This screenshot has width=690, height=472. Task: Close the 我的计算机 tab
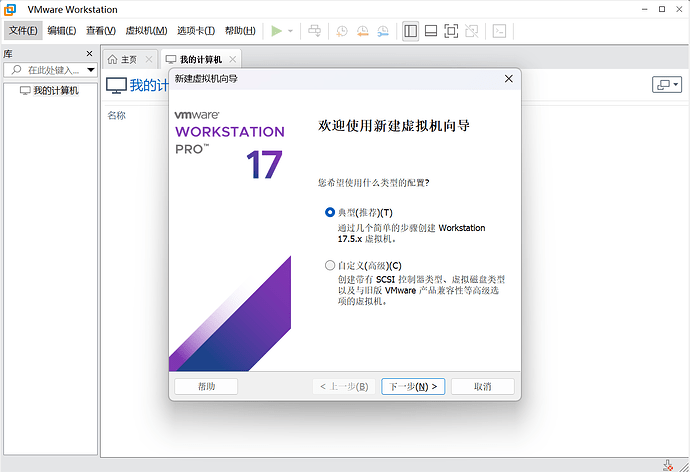pos(233,59)
